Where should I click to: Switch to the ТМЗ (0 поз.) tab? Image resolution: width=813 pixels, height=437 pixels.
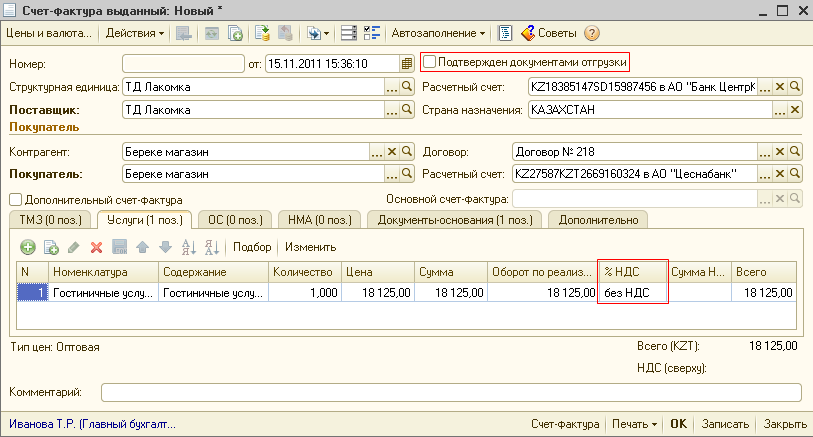click(x=50, y=219)
